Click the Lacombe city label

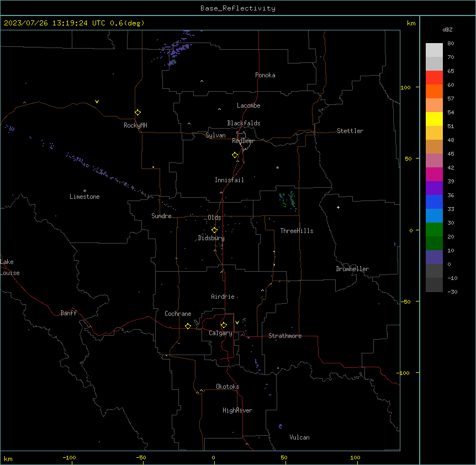click(x=248, y=105)
